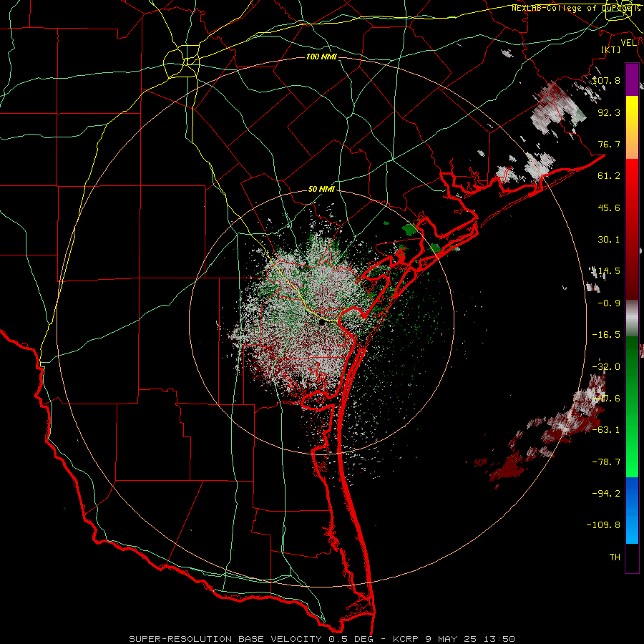Click the black radar site dot at the map center
Screen dimensions: 644x644
322,323
